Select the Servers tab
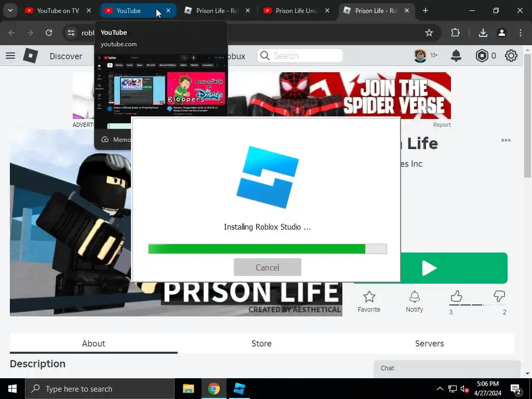The width and height of the screenshot is (532, 399). tap(429, 344)
